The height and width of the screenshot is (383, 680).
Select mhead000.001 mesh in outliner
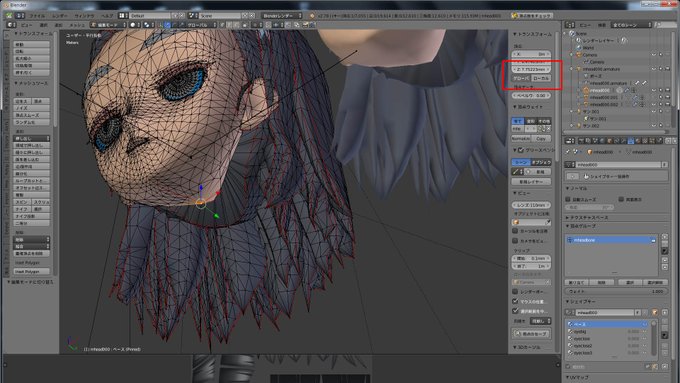tap(604, 98)
